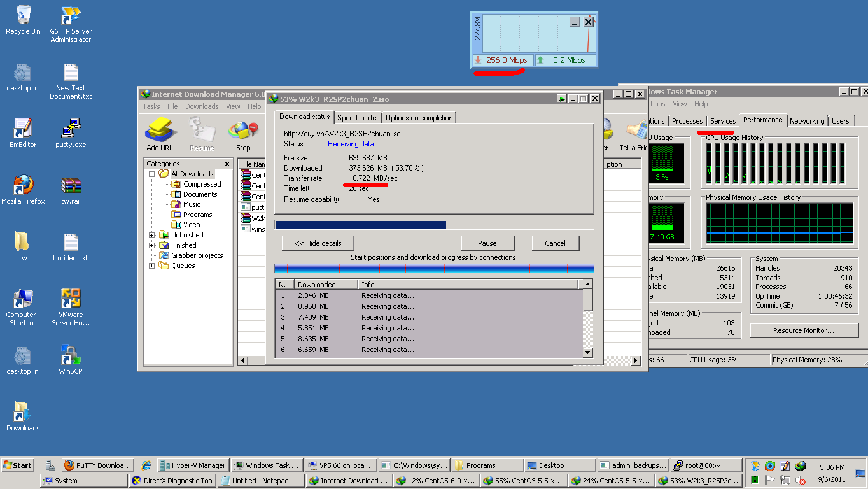This screenshot has width=868, height=489.
Task: Click the Downloaded column header
Action: point(325,285)
